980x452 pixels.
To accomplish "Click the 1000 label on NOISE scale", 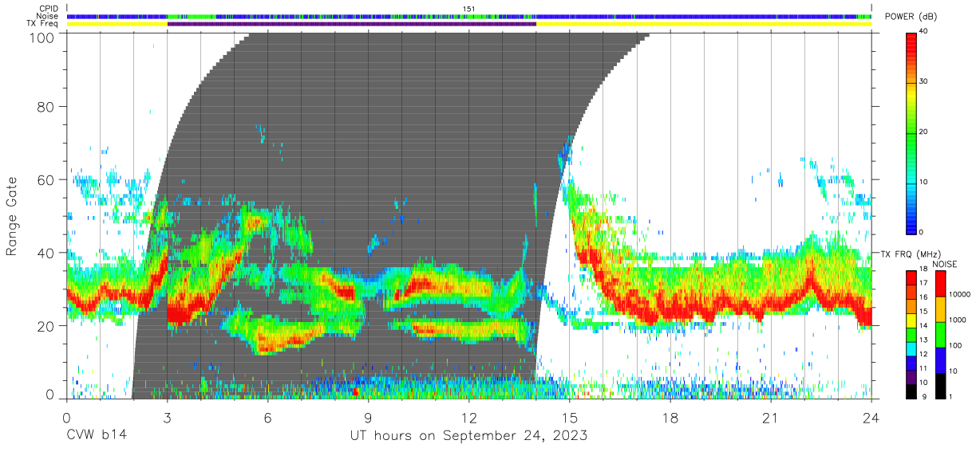I will coord(958,321).
